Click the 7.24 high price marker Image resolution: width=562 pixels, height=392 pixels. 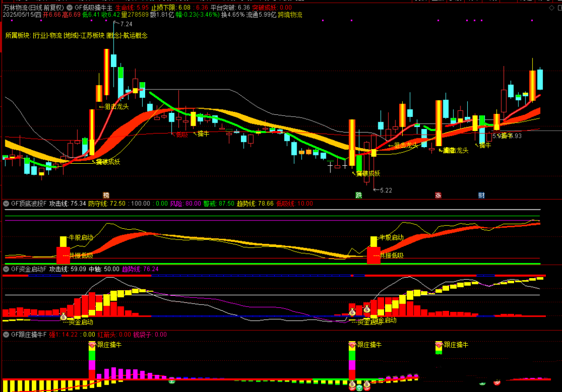pyautogui.click(x=125, y=24)
